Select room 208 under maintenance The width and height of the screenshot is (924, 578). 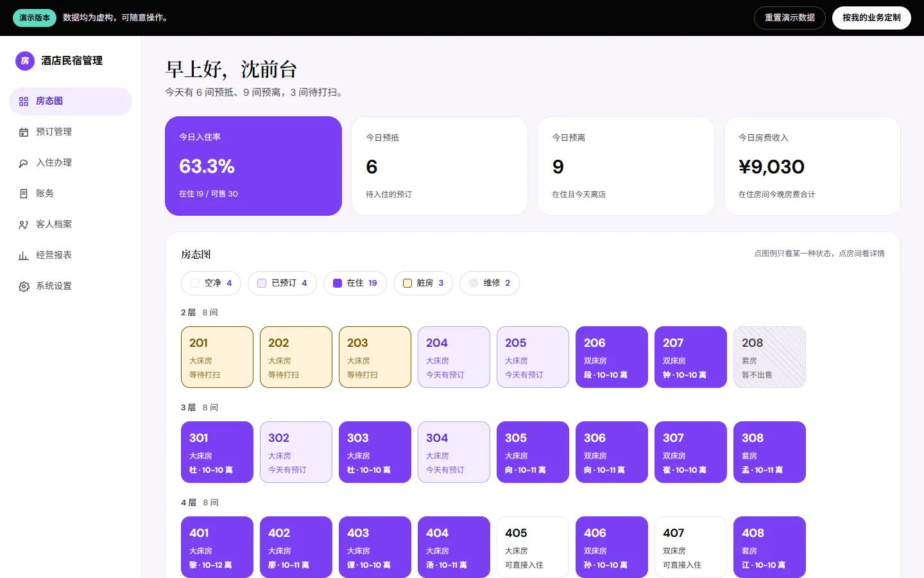pyautogui.click(x=769, y=357)
